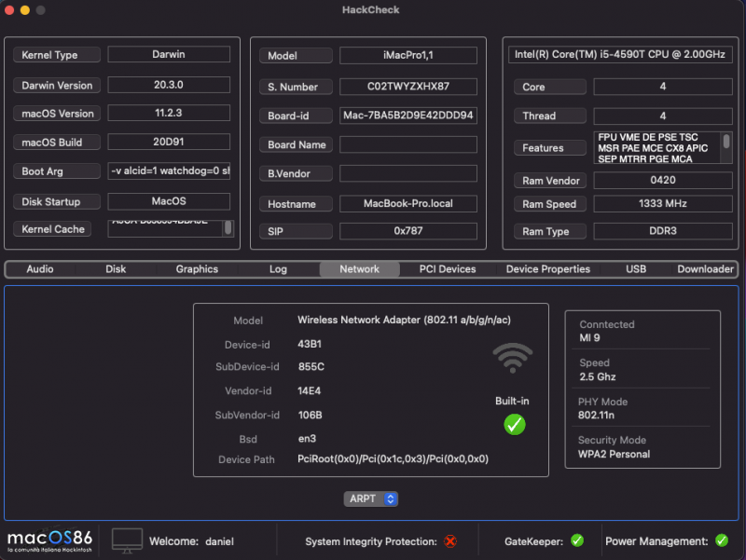Screen dimensions: 746x560
Task: Click the Ram Vendor value 0420
Action: 663,180
